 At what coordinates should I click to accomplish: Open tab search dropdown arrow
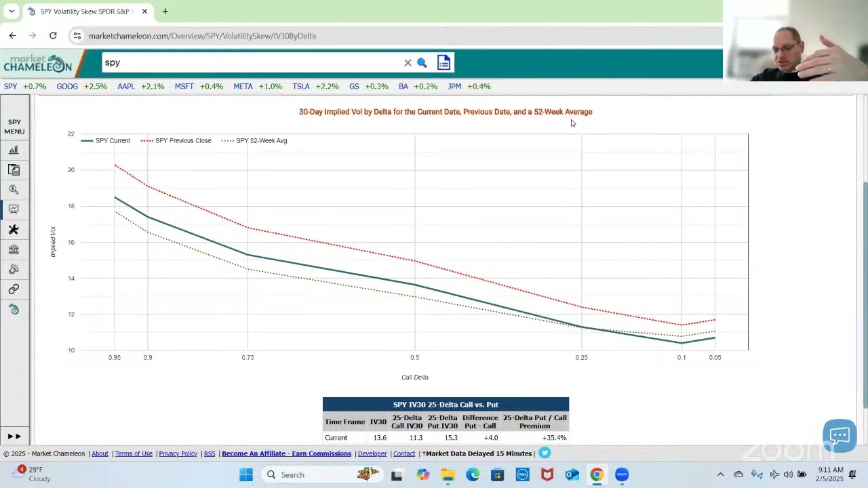pos(12,12)
